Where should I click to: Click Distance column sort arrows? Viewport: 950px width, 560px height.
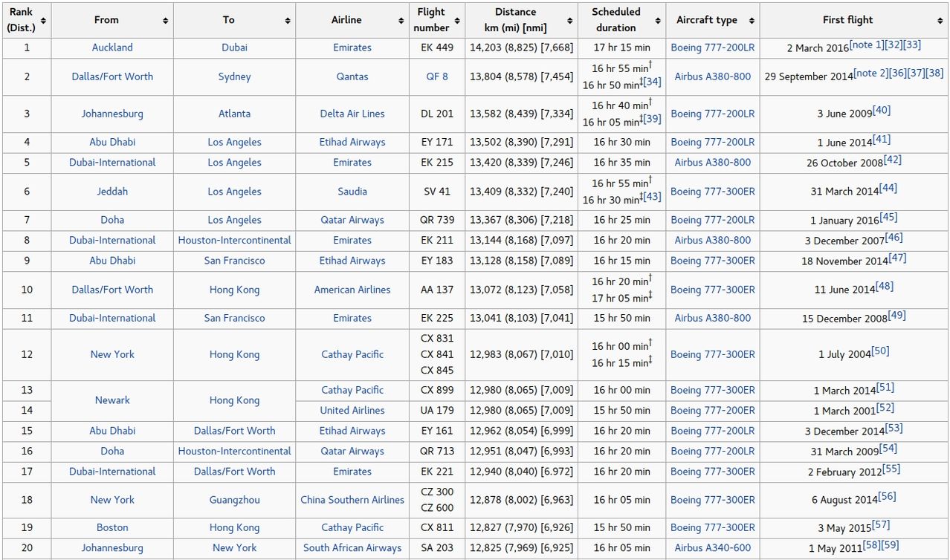click(x=570, y=21)
